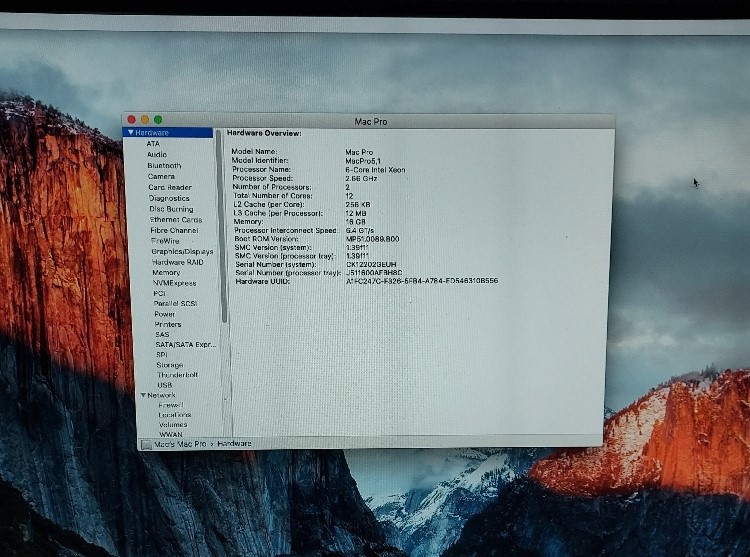Click Mac's Mac Pro in path bar
The image size is (750, 557).
point(180,444)
